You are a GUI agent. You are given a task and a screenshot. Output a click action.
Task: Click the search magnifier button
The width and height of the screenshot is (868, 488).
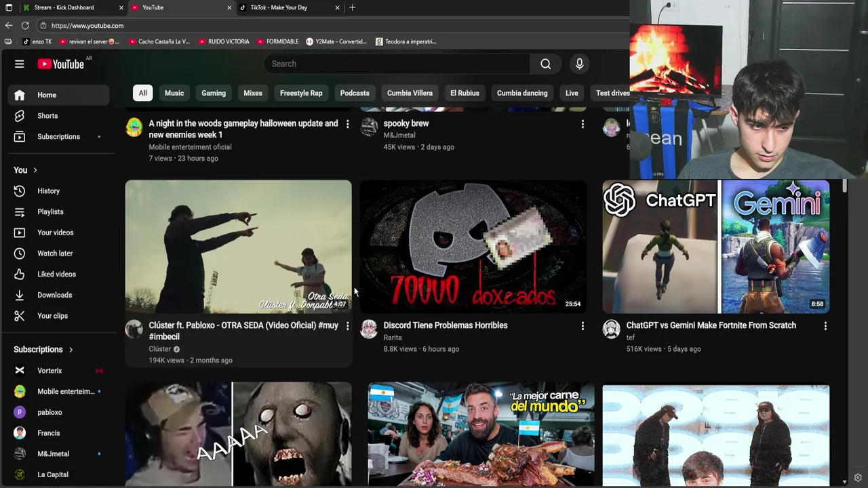(545, 64)
